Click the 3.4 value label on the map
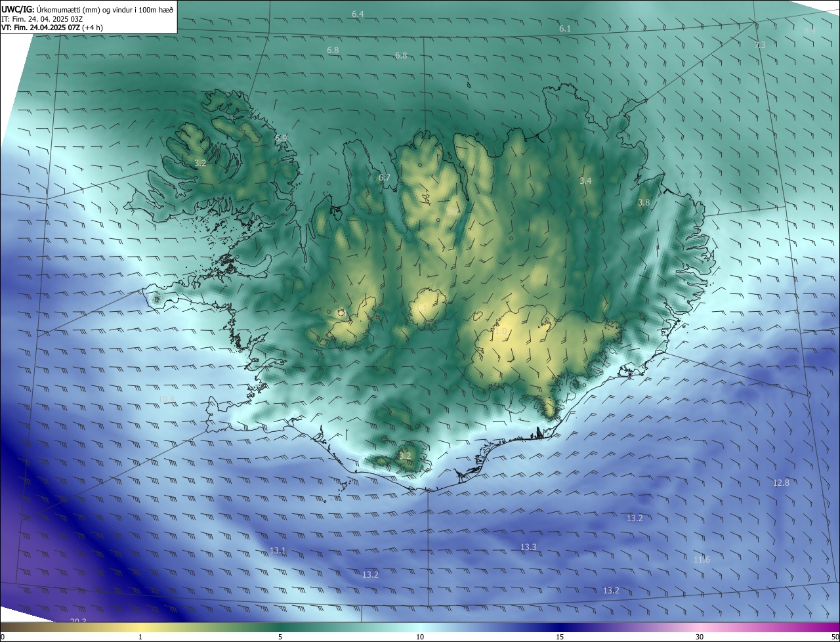The height and width of the screenshot is (642, 840). [x=585, y=181]
